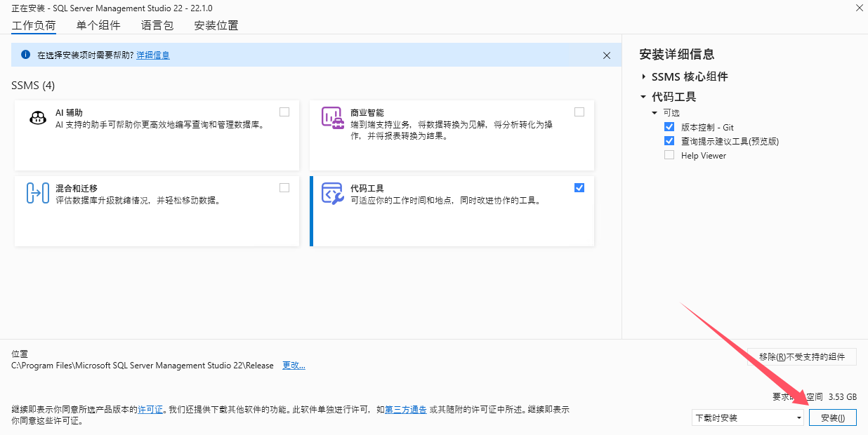Switch to the 单个组件 tab

click(x=98, y=25)
